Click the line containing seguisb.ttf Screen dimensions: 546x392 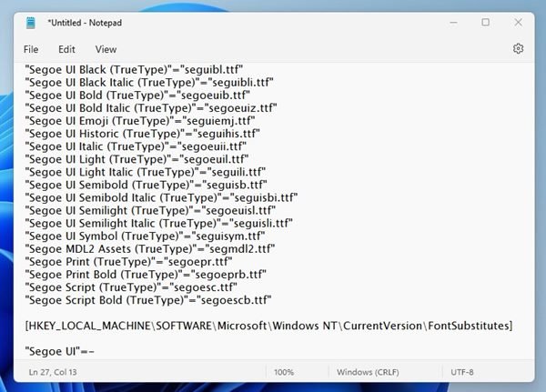(x=146, y=186)
